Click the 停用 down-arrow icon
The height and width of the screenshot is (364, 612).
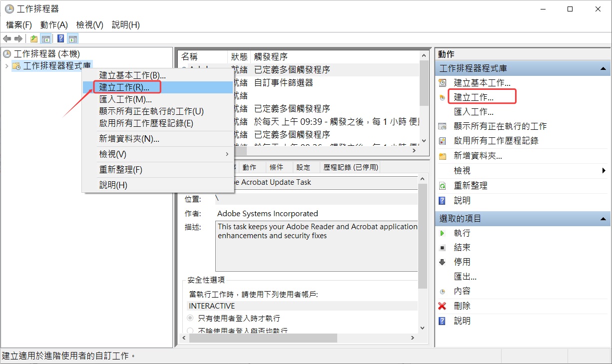click(442, 262)
